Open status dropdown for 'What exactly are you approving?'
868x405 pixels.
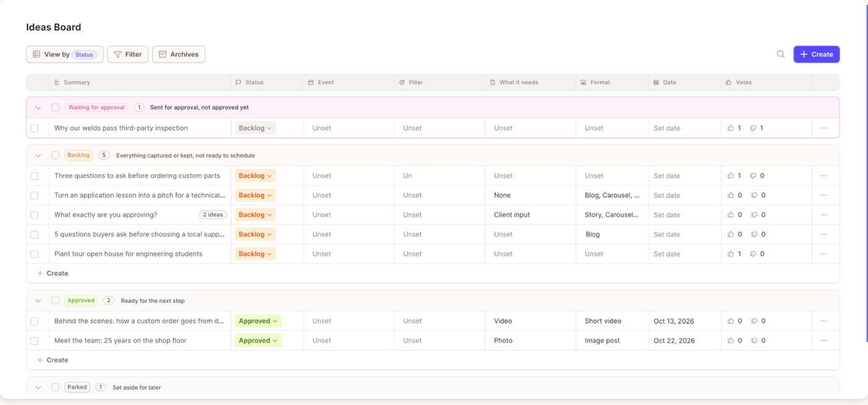(255, 215)
